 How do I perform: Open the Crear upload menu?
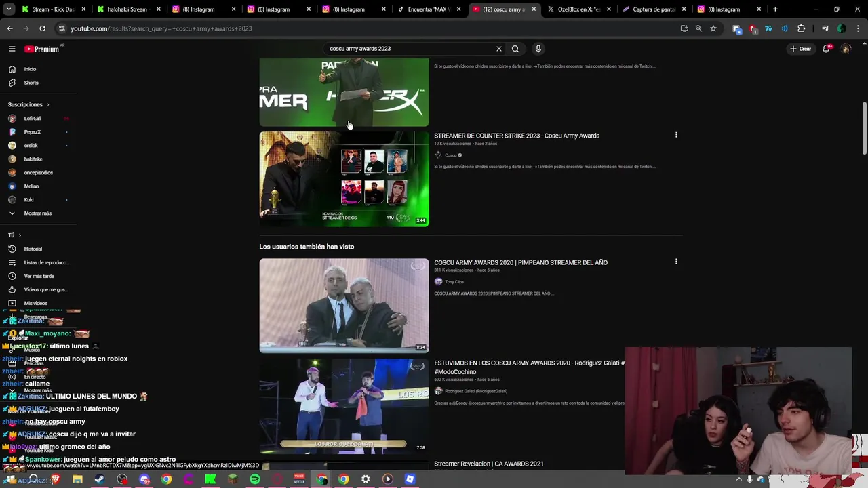coord(800,49)
